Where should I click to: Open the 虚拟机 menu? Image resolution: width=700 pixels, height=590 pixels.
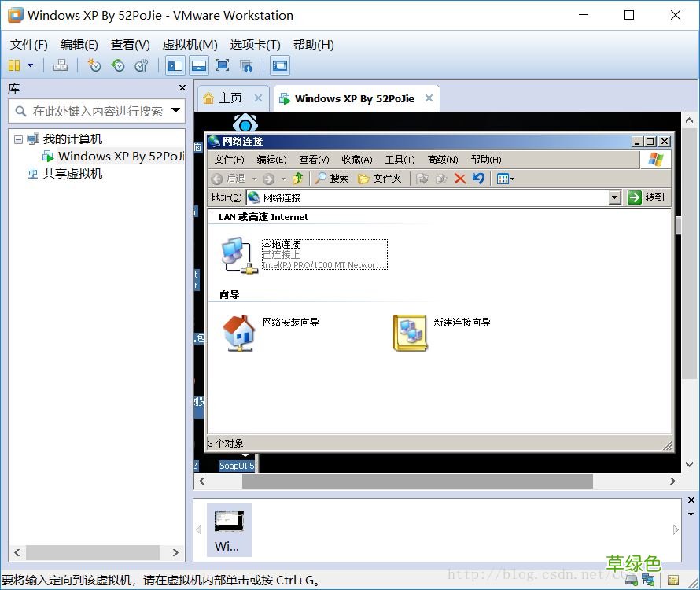coord(189,45)
